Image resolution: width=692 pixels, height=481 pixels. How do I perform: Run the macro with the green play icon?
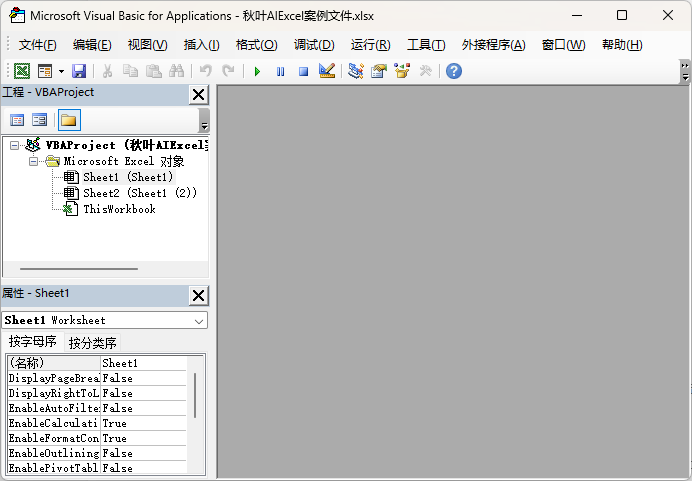pyautogui.click(x=257, y=71)
